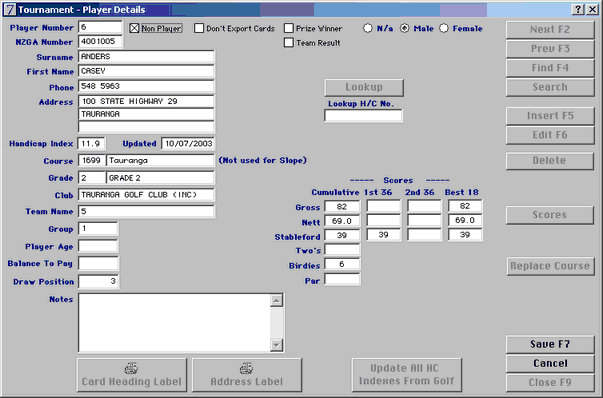
Task: Uncheck the Non Player checkbox
Action: pos(134,28)
